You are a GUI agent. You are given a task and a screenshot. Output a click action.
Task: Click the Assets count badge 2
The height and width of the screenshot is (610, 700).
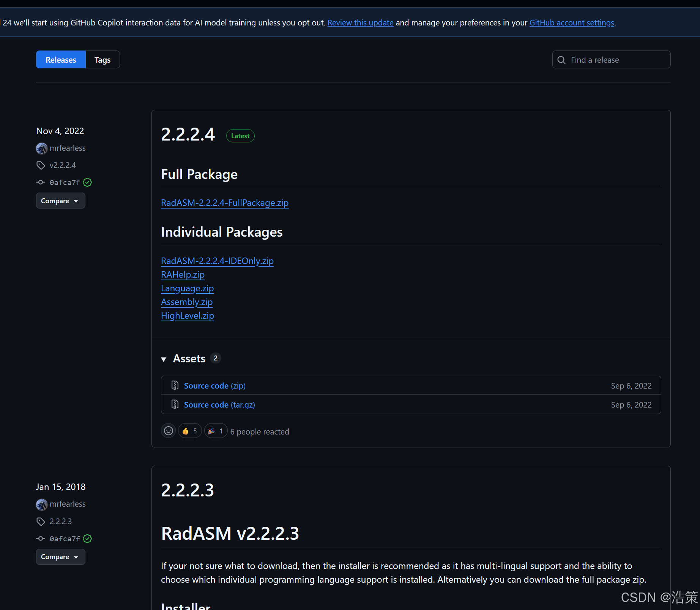pos(216,358)
